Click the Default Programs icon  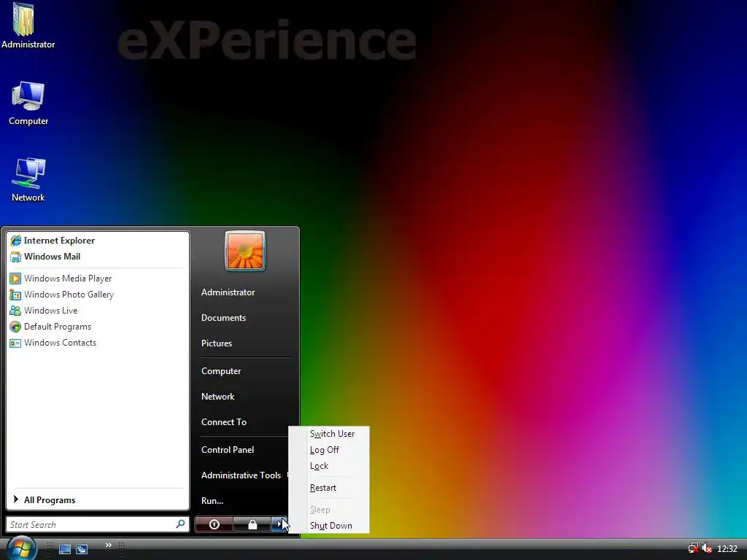point(15,327)
